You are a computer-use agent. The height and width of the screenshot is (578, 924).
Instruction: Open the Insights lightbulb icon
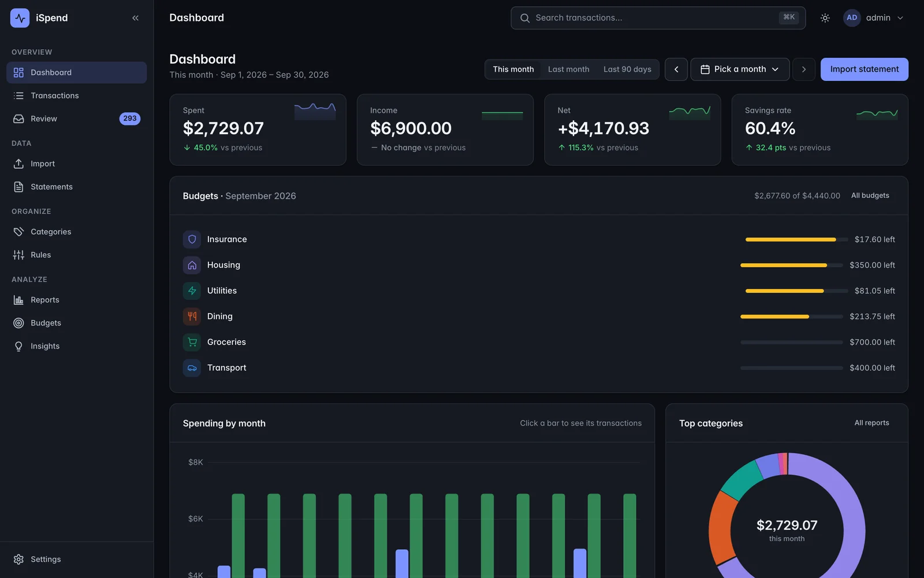click(x=18, y=346)
